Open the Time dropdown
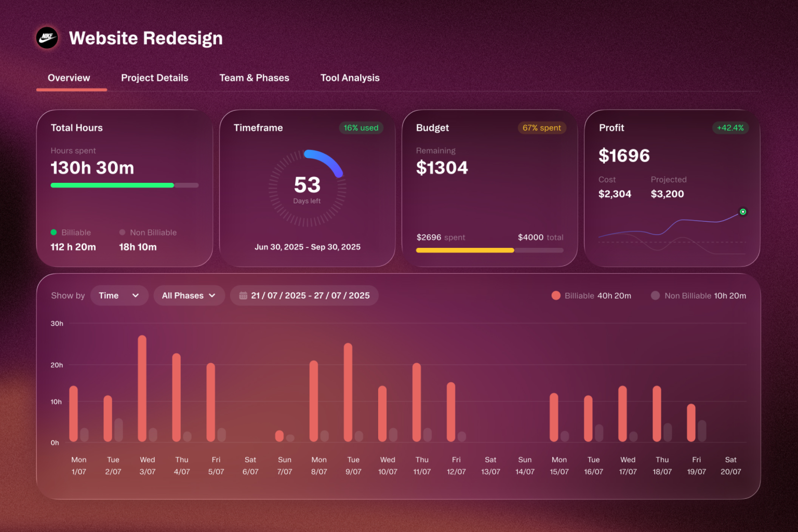The image size is (798, 532). pos(119,296)
